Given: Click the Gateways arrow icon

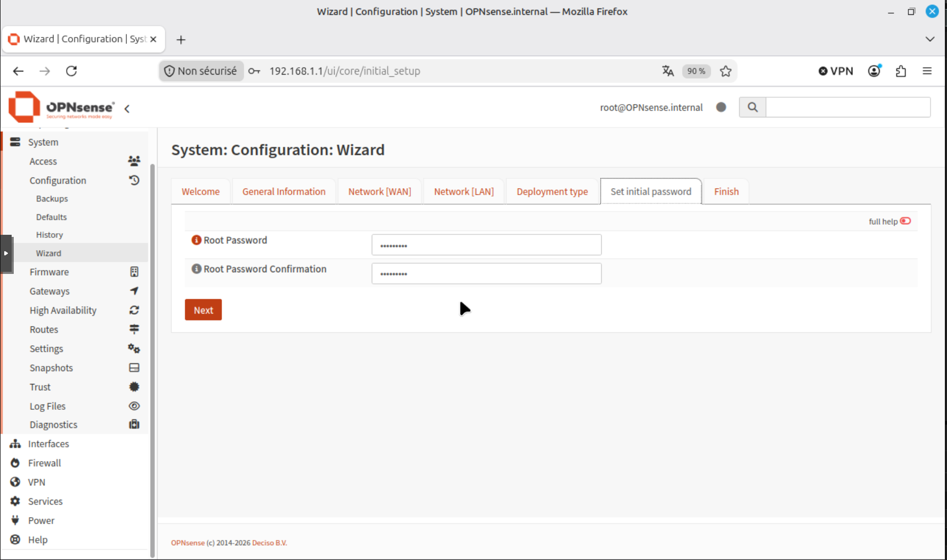Looking at the screenshot, I should coord(134,291).
